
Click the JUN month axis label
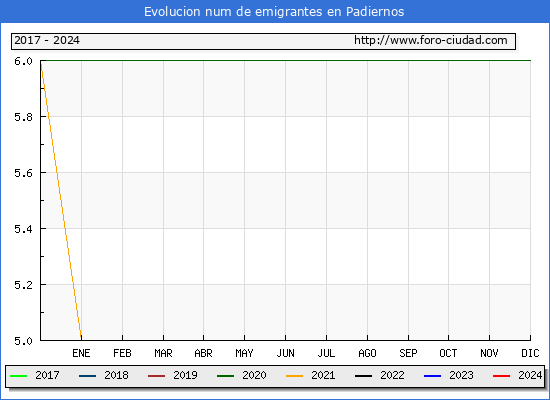pos(286,353)
